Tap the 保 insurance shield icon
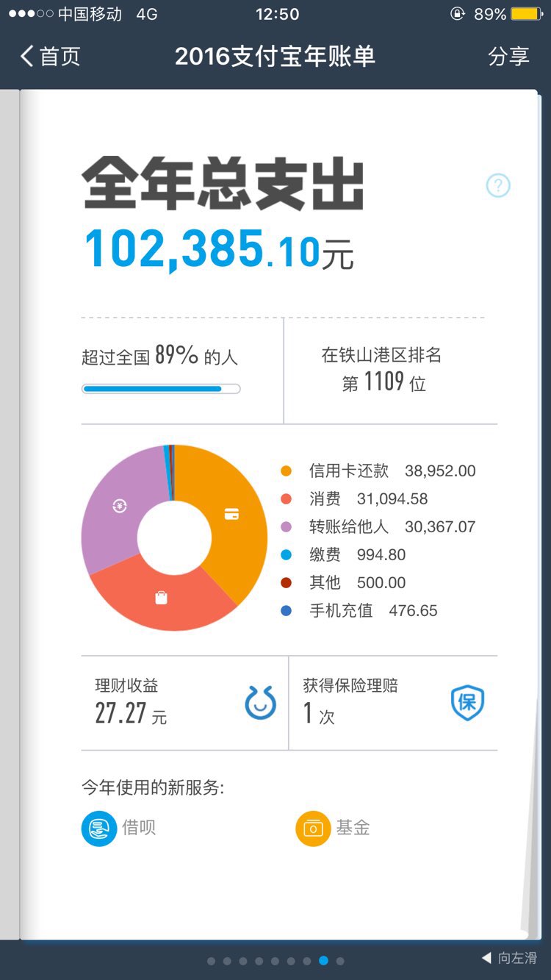551x980 pixels. tap(467, 703)
